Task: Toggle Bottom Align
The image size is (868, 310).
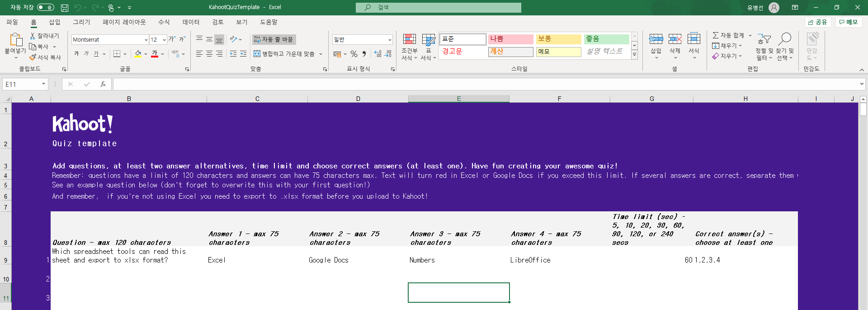Action: pyautogui.click(x=219, y=39)
